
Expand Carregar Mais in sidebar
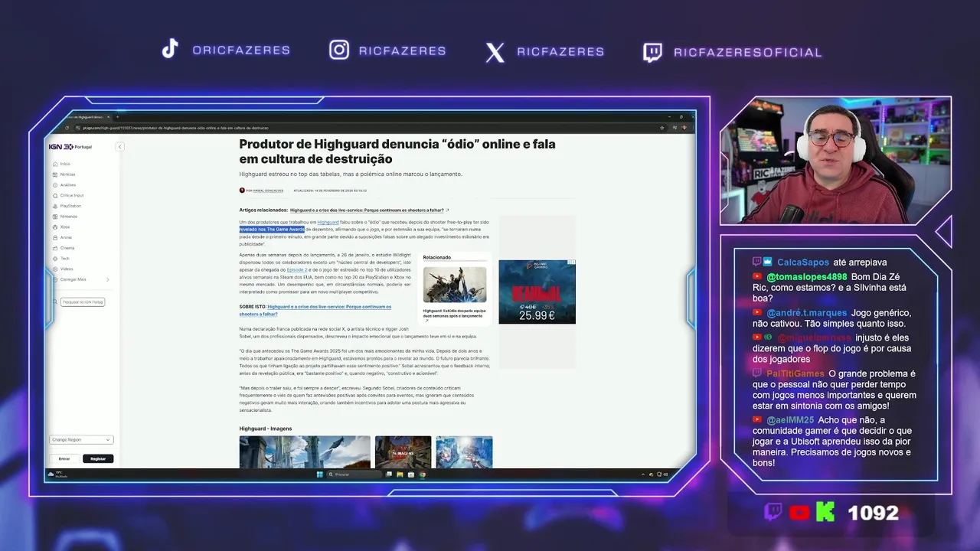[80, 279]
